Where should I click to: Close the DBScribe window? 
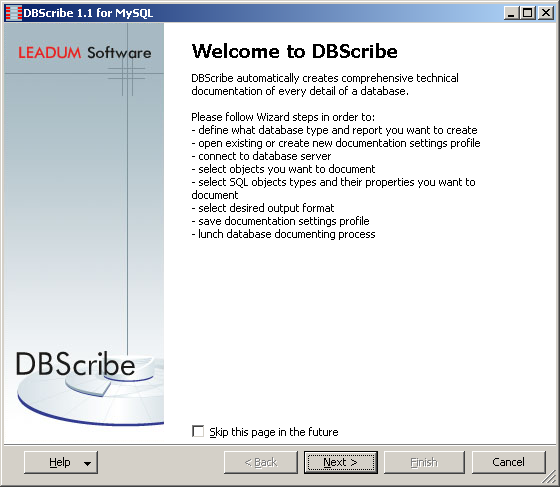[546, 14]
